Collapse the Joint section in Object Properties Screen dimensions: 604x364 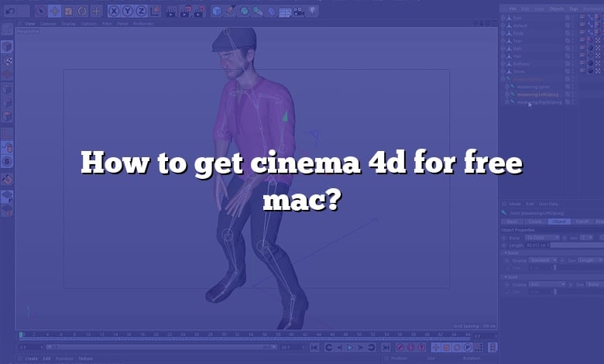(506, 277)
